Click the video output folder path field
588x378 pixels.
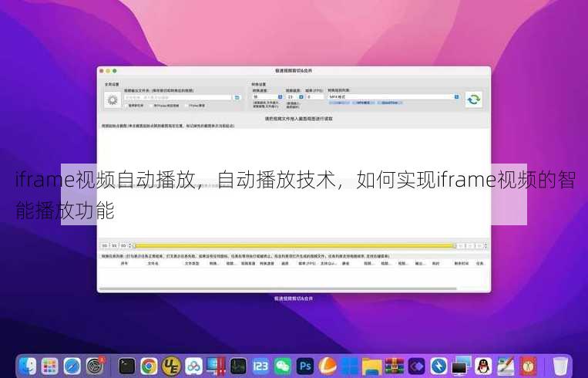tap(178, 98)
